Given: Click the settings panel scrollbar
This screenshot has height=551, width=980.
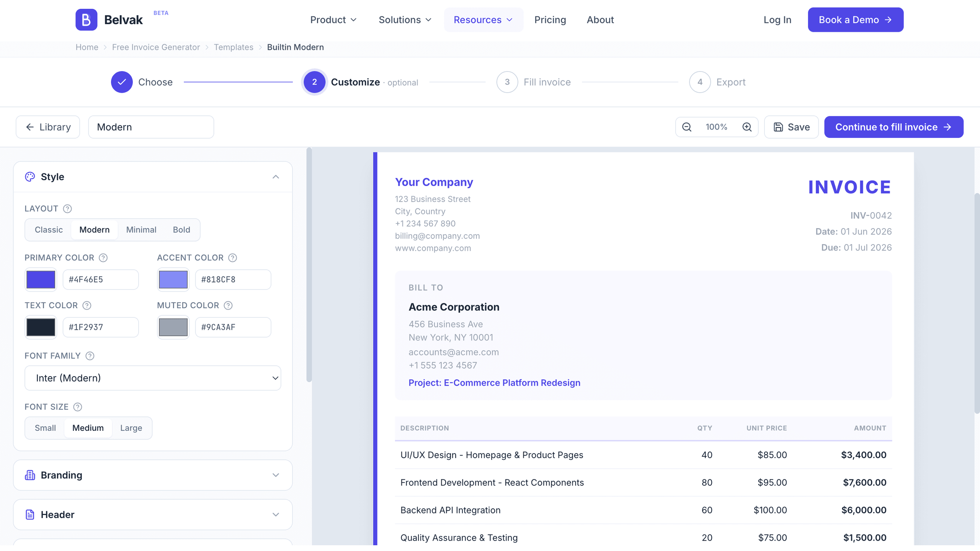Looking at the screenshot, I should pyautogui.click(x=309, y=265).
